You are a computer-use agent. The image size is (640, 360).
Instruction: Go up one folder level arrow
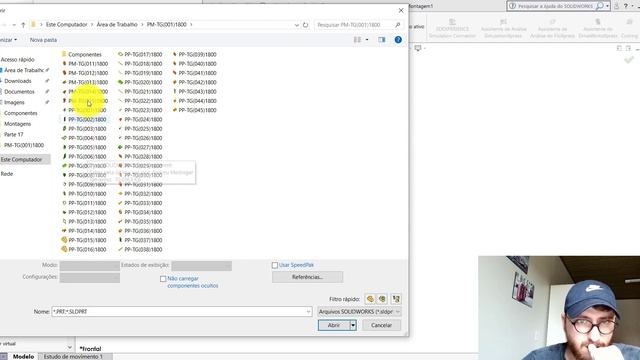23,25
